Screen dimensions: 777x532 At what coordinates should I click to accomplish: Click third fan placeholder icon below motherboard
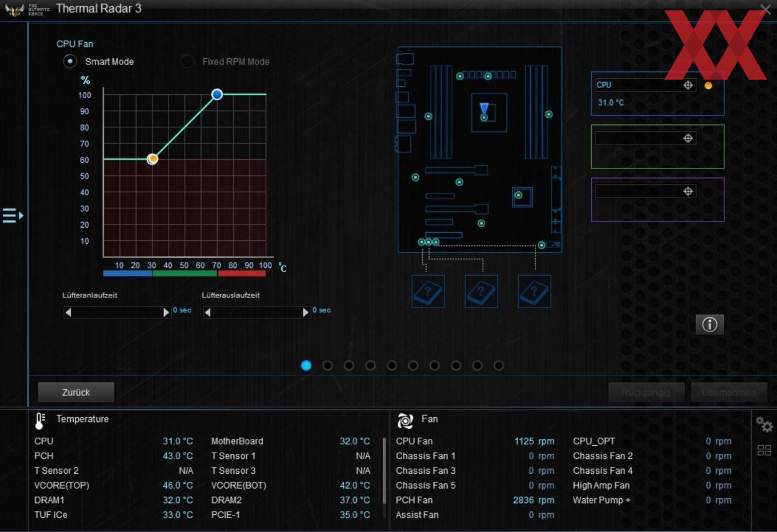[x=534, y=291]
